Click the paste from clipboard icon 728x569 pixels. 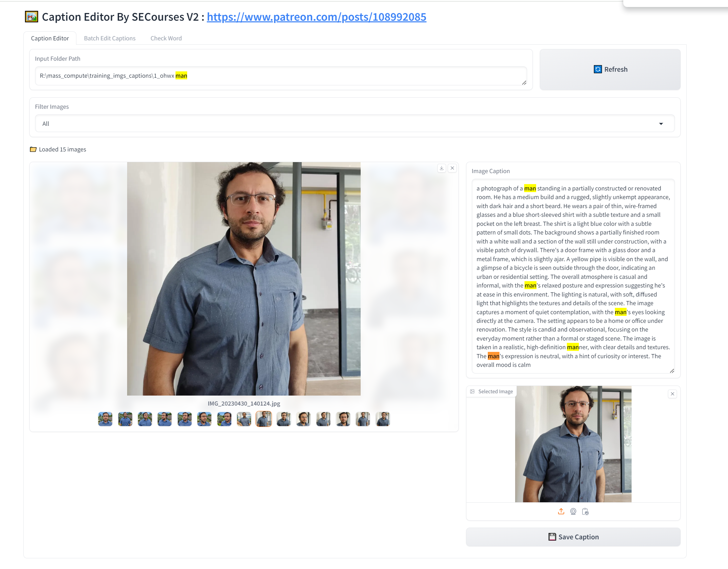pos(585,511)
